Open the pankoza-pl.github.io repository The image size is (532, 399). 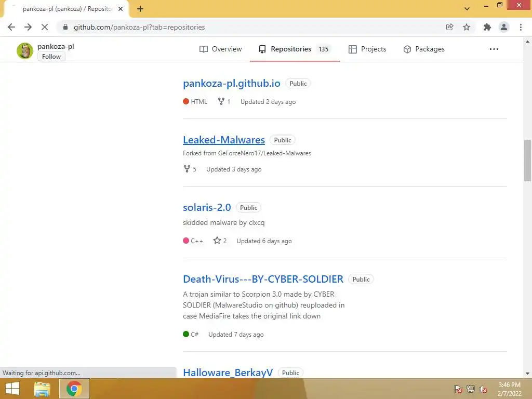(231, 84)
